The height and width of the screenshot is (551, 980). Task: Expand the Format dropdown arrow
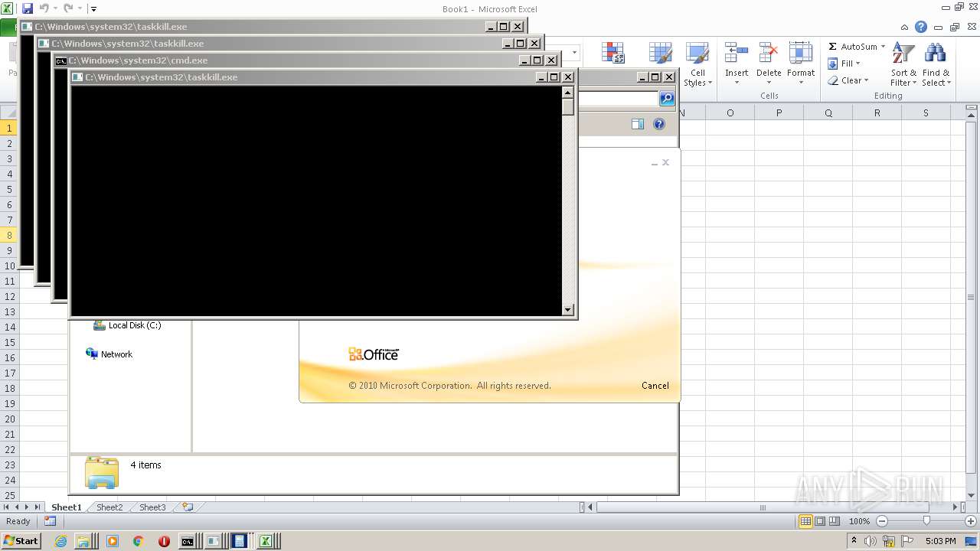(x=801, y=83)
